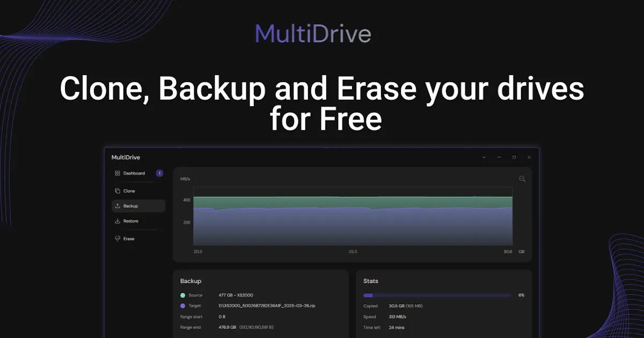Image resolution: width=644 pixels, height=338 pixels.
Task: Click the '20.3' chart x-axis label
Action: tap(198, 251)
